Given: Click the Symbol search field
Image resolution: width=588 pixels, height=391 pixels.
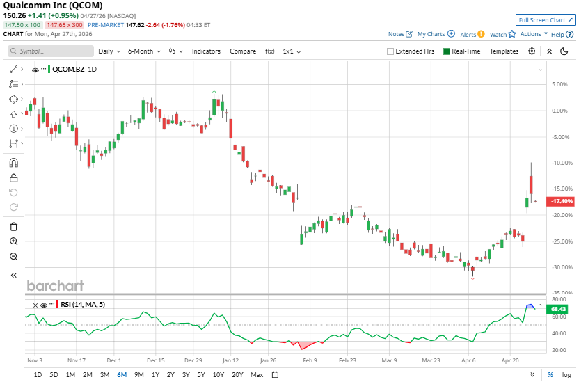Looking at the screenshot, I should click(51, 51).
